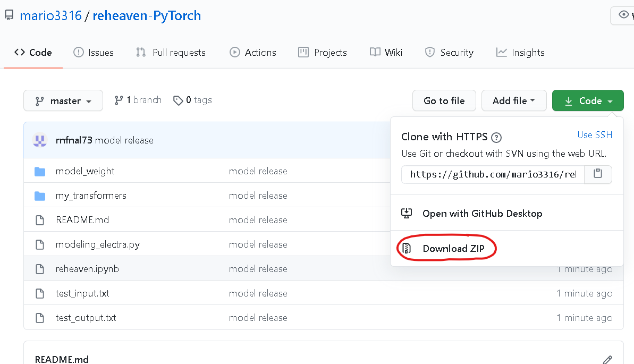The width and height of the screenshot is (634, 364).
Task: Click the help icon next to Clone with HTTPS
Action: tap(496, 138)
